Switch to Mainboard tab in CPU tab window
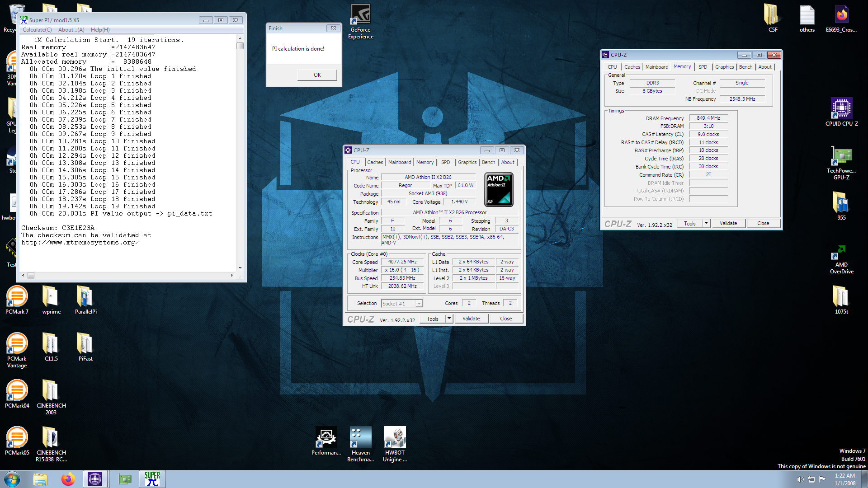Image resolution: width=868 pixels, height=488 pixels. pos(400,162)
